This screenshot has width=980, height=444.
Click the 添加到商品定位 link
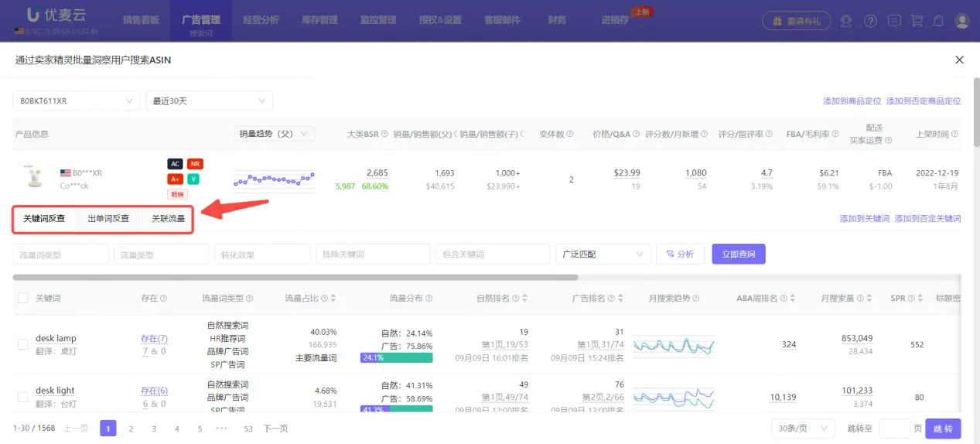tap(852, 101)
